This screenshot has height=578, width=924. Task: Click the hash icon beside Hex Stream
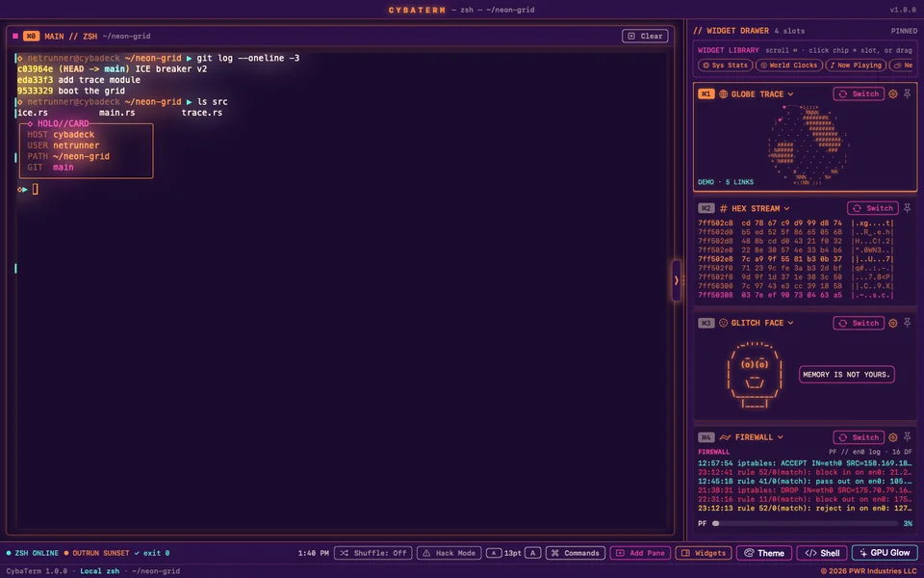coord(723,208)
